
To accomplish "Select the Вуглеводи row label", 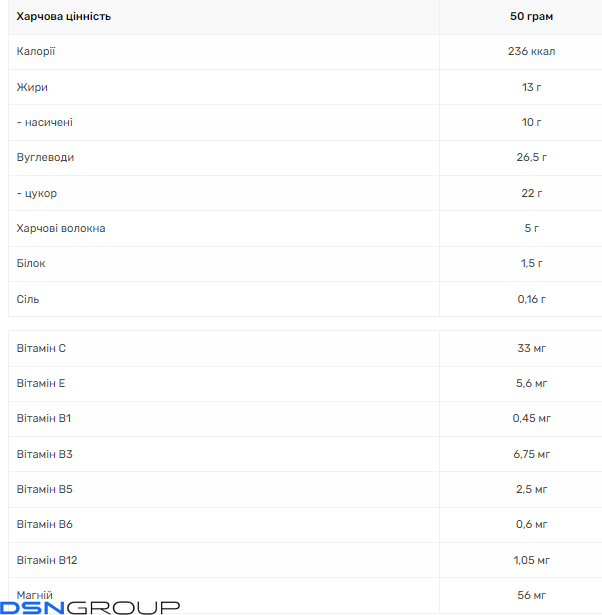I will point(45,157).
